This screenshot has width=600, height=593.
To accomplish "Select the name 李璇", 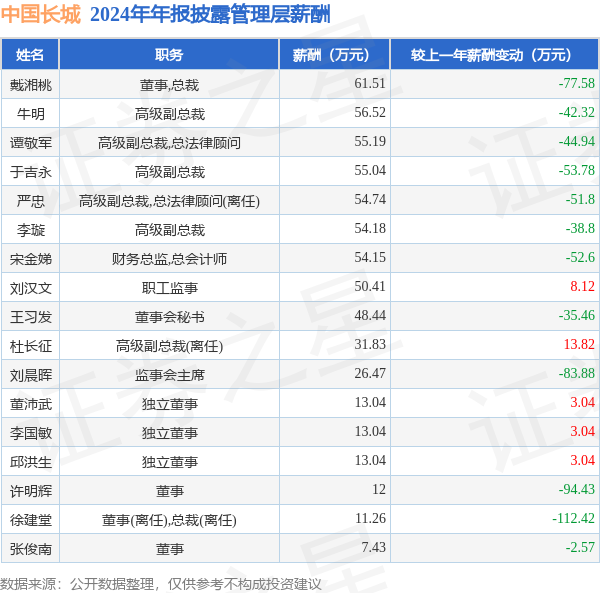I will click(31, 230).
